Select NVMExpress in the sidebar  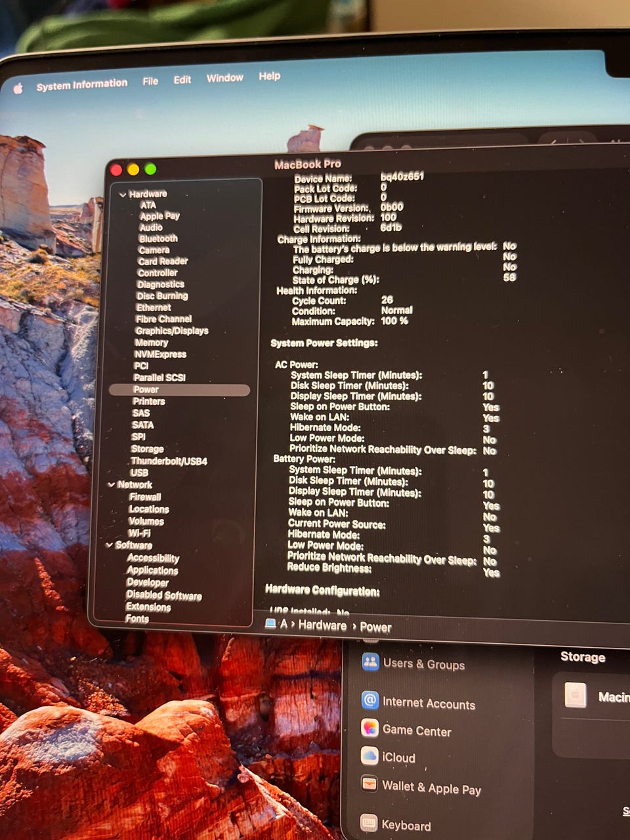point(161,354)
